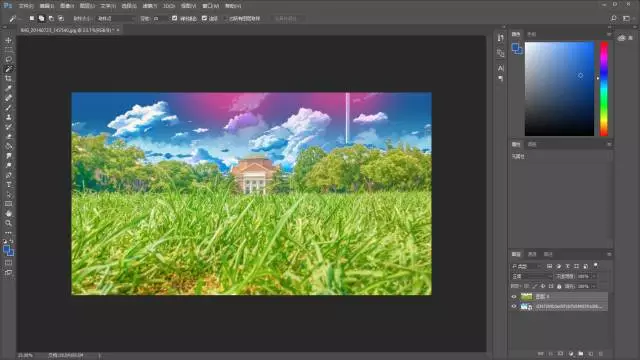Click the hue spectrum slider strip
This screenshot has height=360, width=640.
604,89
